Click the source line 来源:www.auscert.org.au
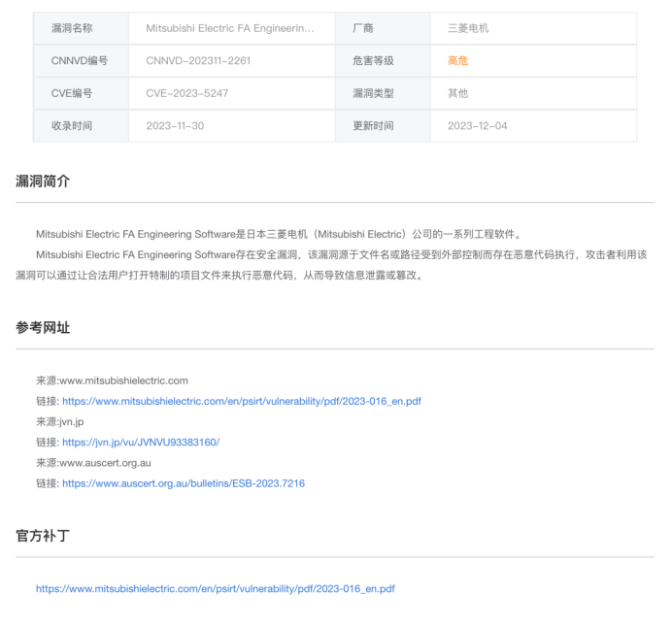This screenshot has height=627, width=672. [x=93, y=463]
